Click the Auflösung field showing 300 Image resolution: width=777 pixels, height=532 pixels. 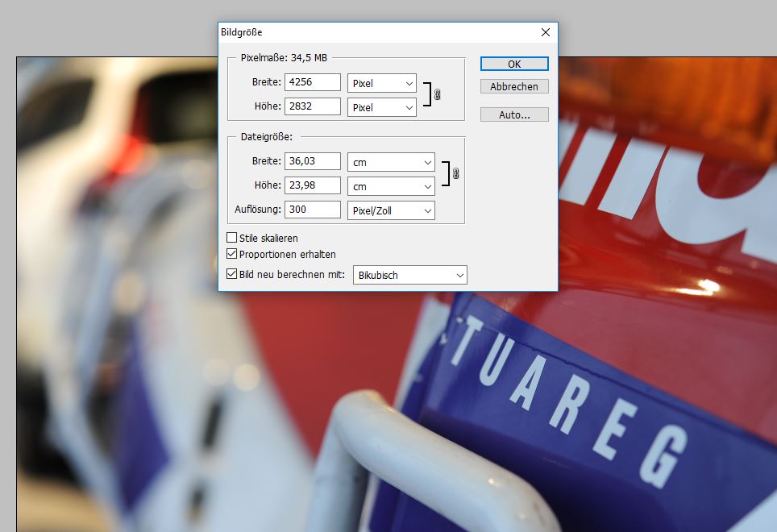[x=312, y=210]
